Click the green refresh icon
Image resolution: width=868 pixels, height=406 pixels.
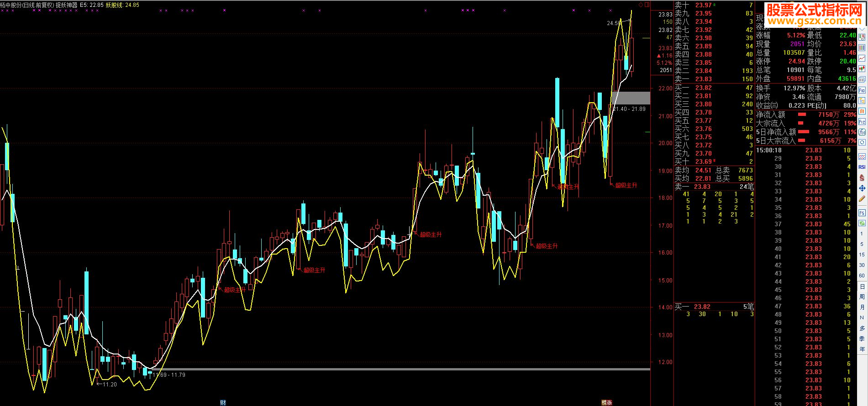point(862,223)
